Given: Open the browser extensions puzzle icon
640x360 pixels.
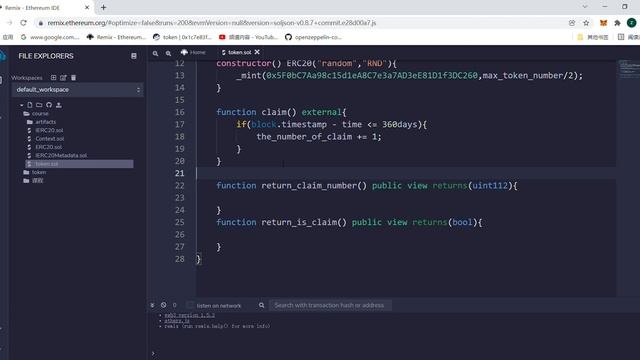Looking at the screenshot, I should click(x=617, y=23).
